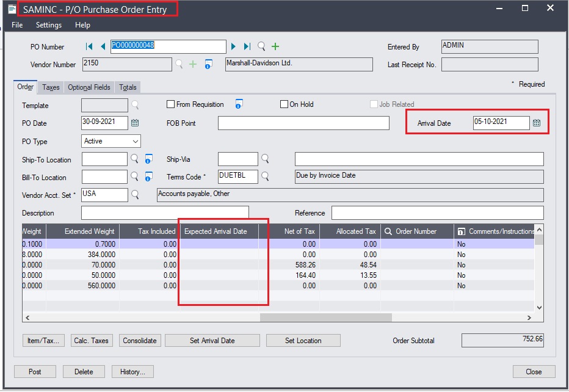Click the grid's vertical scroll up arrow
The height and width of the screenshot is (392, 569).
tap(539, 230)
